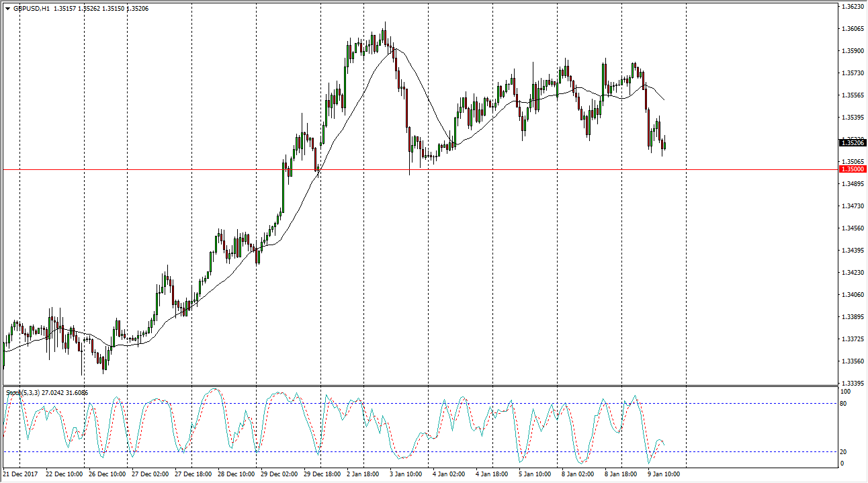Click the 1.33395 price on the scale

point(852,383)
